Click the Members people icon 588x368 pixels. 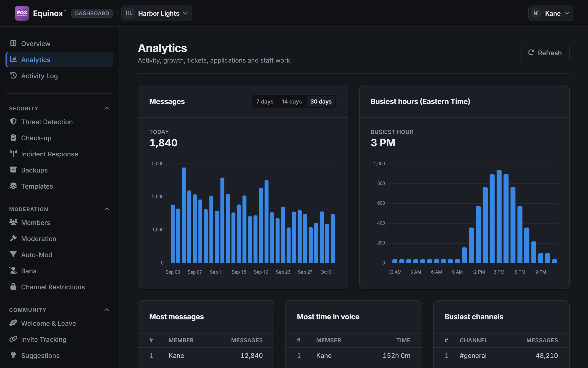13,222
